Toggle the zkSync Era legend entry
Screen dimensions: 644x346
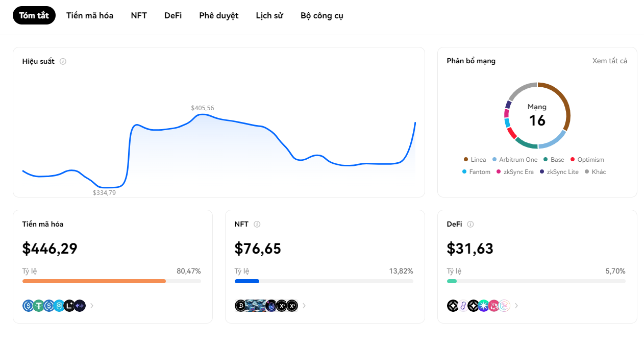515,172
